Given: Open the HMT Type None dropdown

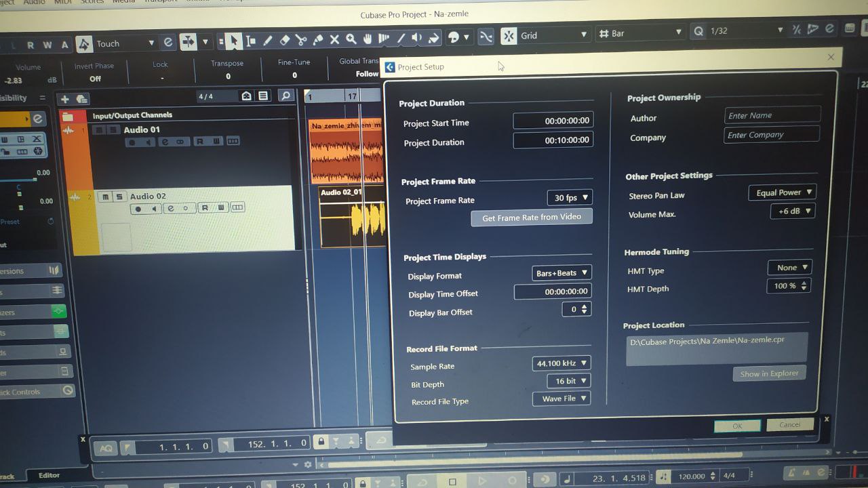Looking at the screenshot, I should 789,268.
